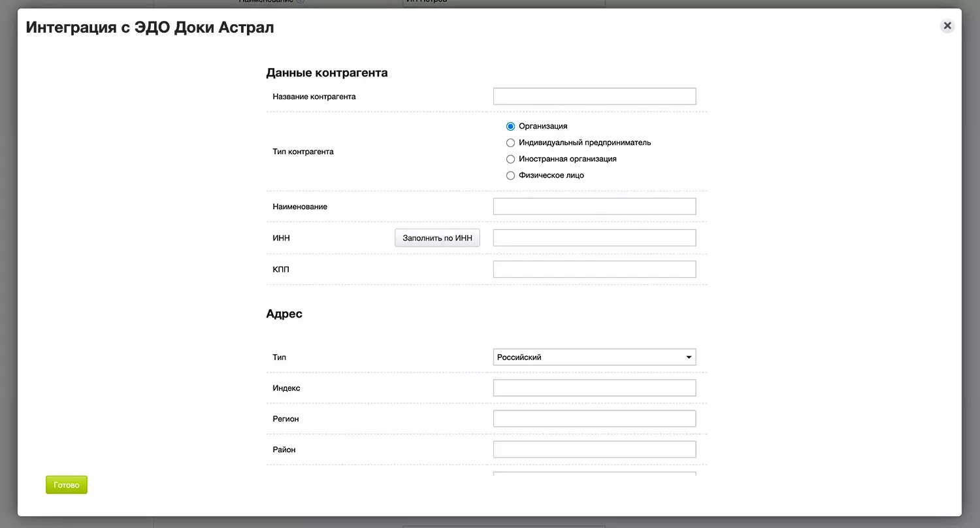Click the Регион text field
The image size is (980, 528).
pyautogui.click(x=594, y=419)
